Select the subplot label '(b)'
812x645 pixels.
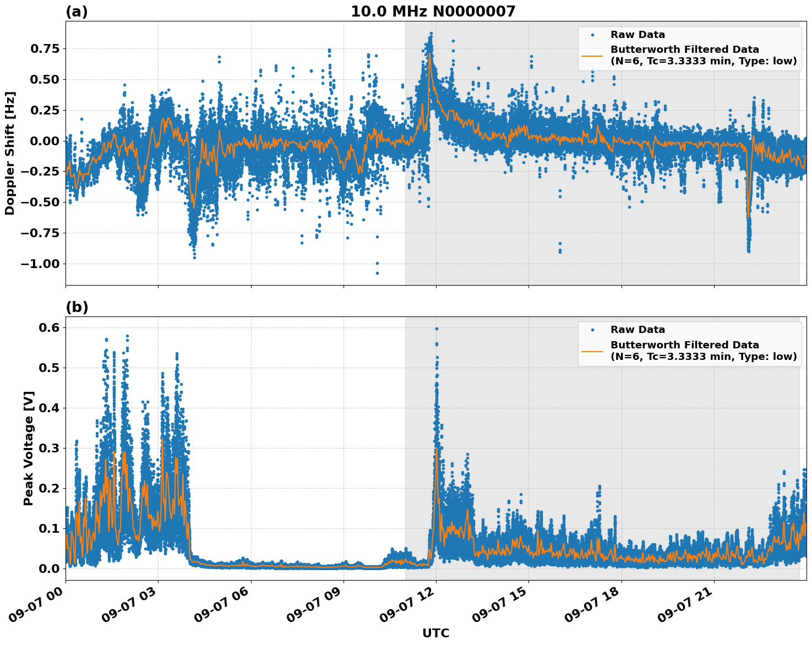pyautogui.click(x=78, y=307)
